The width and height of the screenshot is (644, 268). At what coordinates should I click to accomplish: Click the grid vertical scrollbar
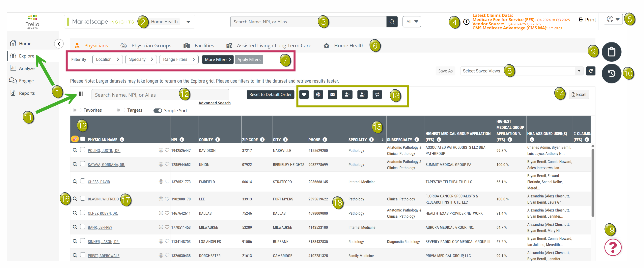[x=593, y=182]
